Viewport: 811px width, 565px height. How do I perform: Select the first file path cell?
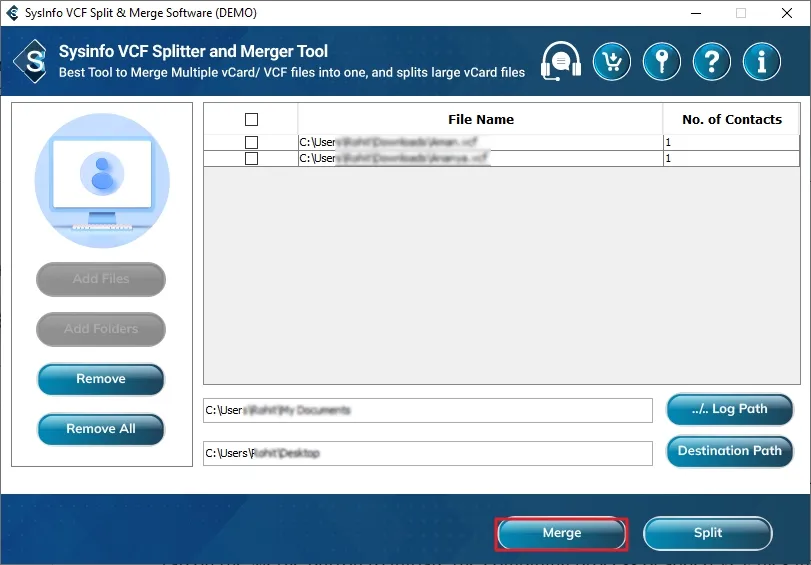[480, 142]
